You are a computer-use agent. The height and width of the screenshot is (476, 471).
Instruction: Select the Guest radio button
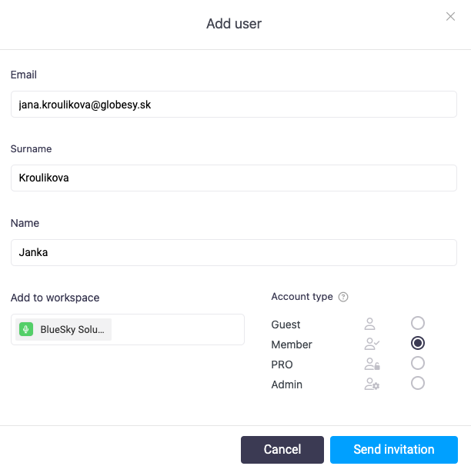(x=418, y=323)
